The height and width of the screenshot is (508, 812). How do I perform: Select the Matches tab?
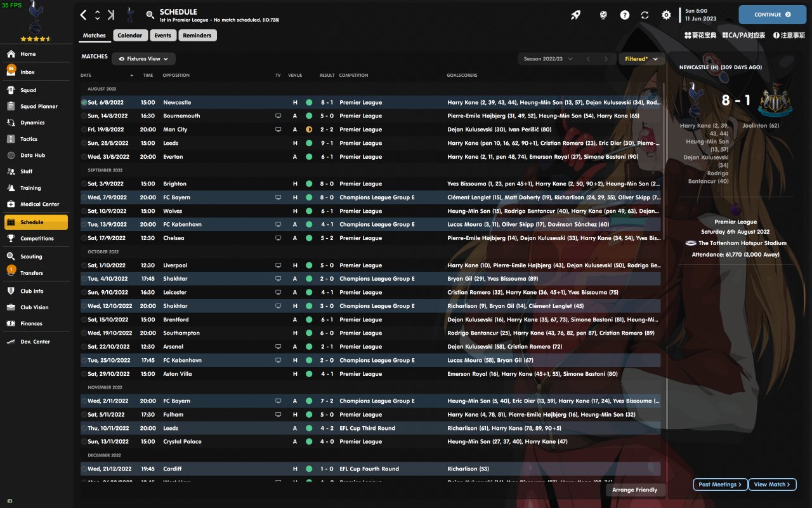tap(95, 36)
